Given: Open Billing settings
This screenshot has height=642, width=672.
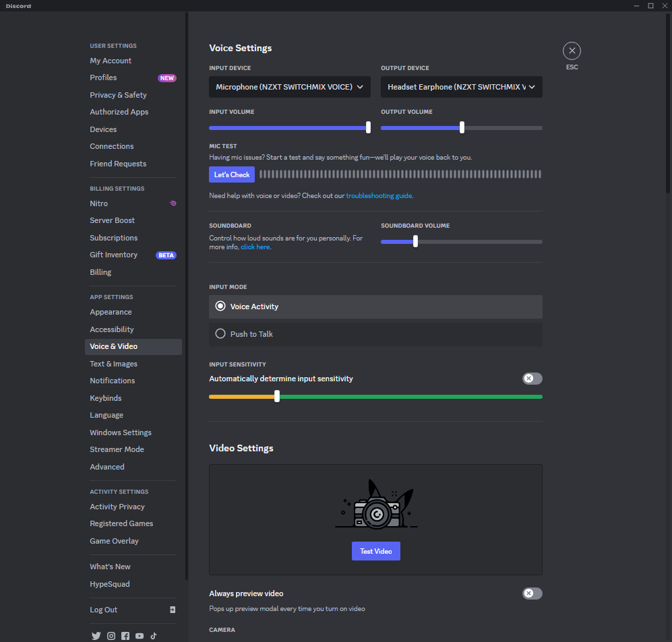Looking at the screenshot, I should pyautogui.click(x=133, y=272).
